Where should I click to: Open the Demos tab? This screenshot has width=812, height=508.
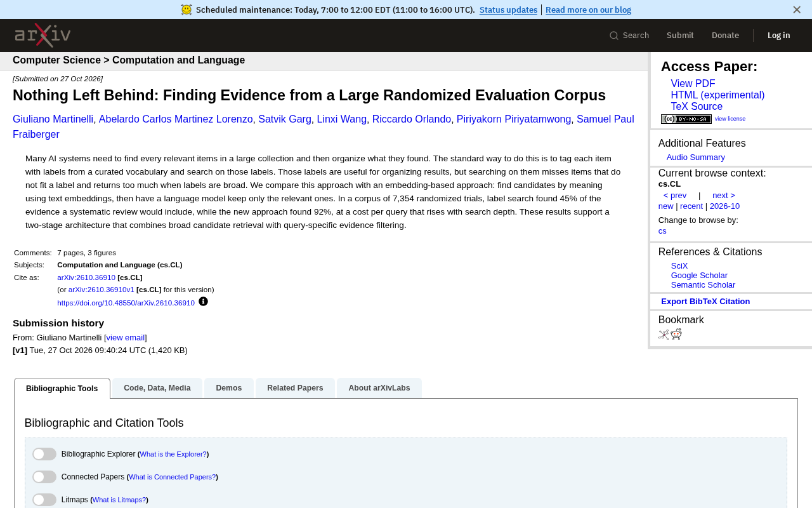[x=229, y=388]
